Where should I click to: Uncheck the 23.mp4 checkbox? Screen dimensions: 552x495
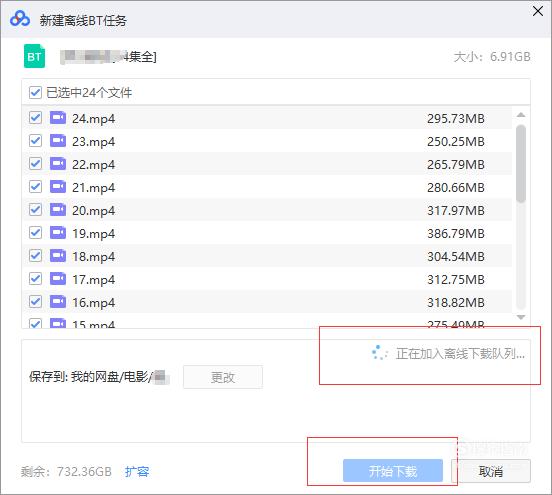tap(35, 141)
